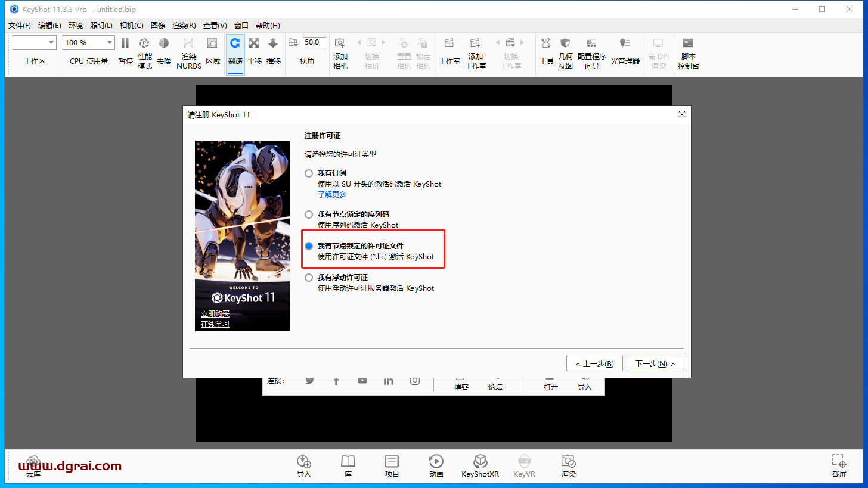Open the 渲染 render button at bottom

click(568, 462)
